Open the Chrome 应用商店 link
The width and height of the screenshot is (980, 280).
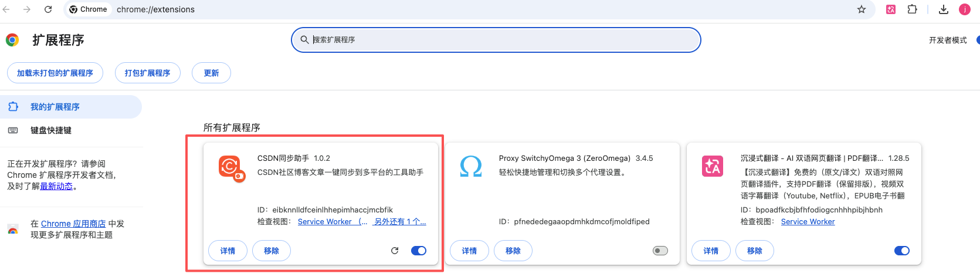(73, 224)
